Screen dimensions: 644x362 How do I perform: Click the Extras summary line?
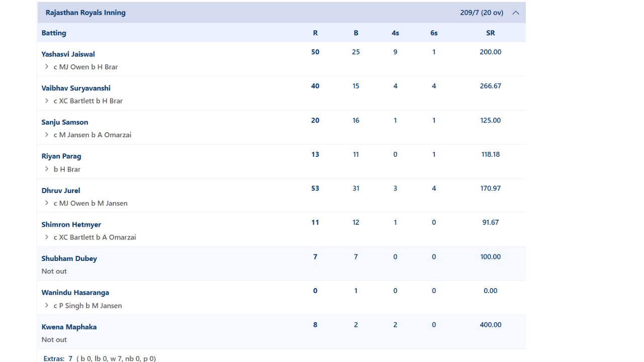click(x=100, y=358)
